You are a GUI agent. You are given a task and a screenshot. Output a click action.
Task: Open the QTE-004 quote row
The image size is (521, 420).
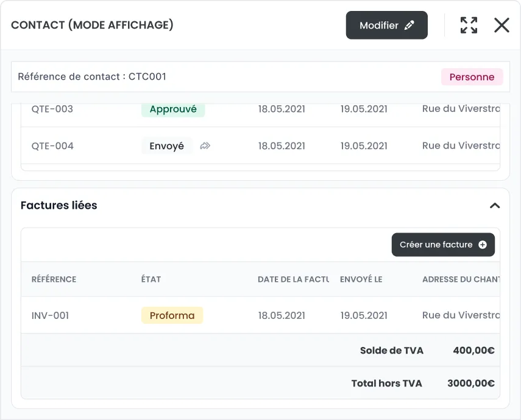pyautogui.click(x=52, y=146)
